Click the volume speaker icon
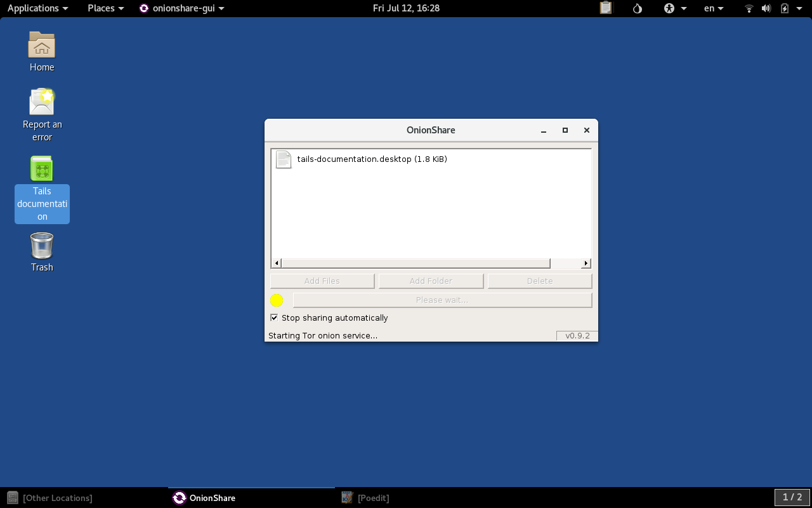812x508 pixels. tap(766, 8)
